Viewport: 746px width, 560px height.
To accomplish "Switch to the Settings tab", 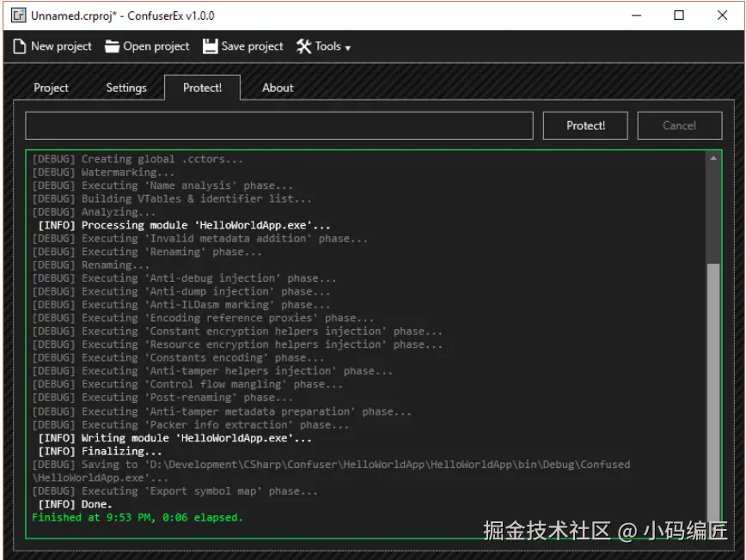I will pos(126,88).
